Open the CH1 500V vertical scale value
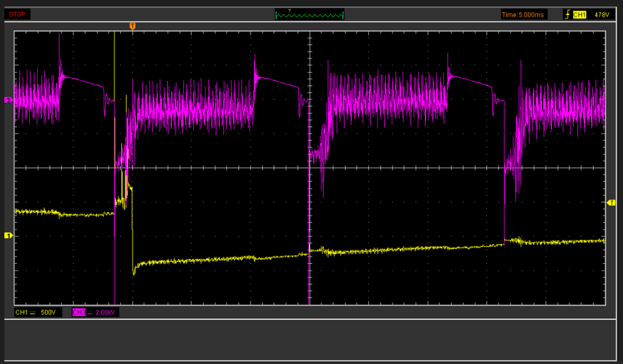 coord(49,312)
